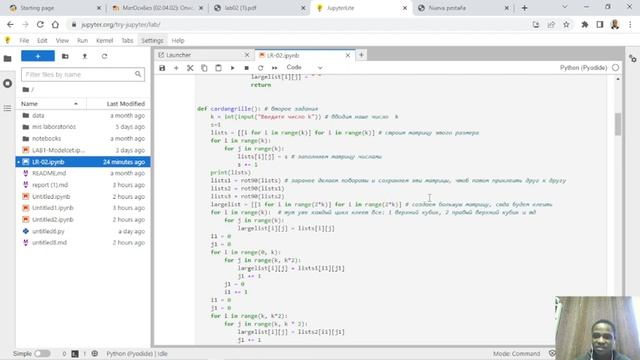Refresh the file list
The image size is (640, 360).
104,56
